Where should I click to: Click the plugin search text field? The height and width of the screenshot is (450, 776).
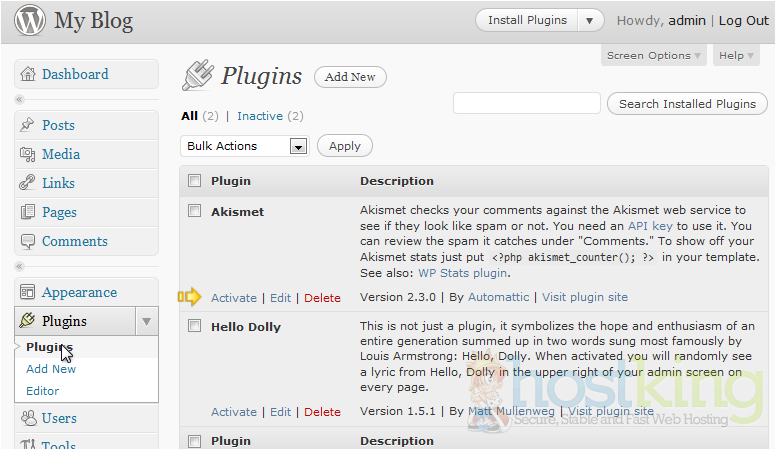(x=526, y=103)
